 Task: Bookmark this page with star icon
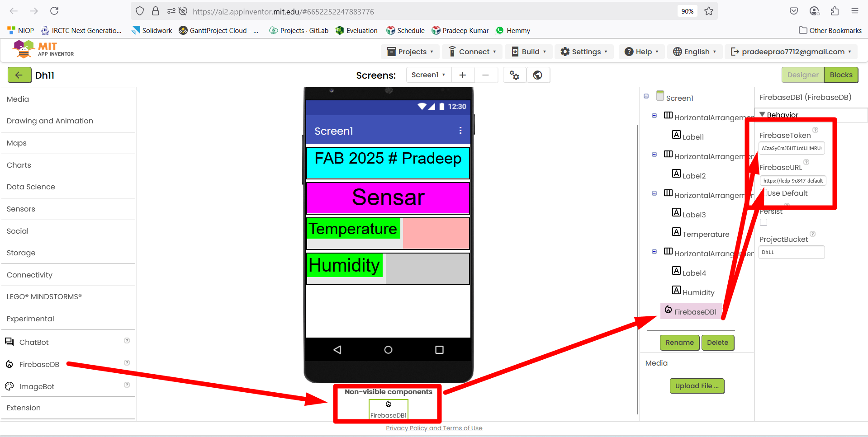[x=709, y=11]
